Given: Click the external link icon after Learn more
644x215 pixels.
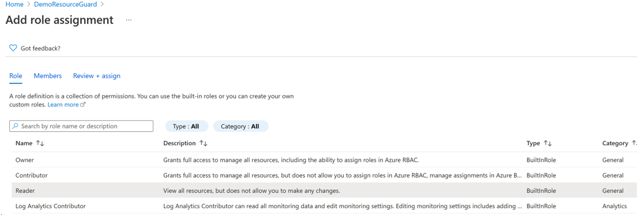Looking at the screenshot, I should point(83,105).
